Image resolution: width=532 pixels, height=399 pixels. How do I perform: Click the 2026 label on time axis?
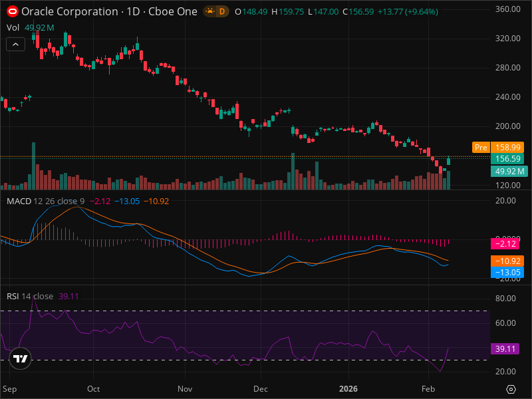(348, 389)
